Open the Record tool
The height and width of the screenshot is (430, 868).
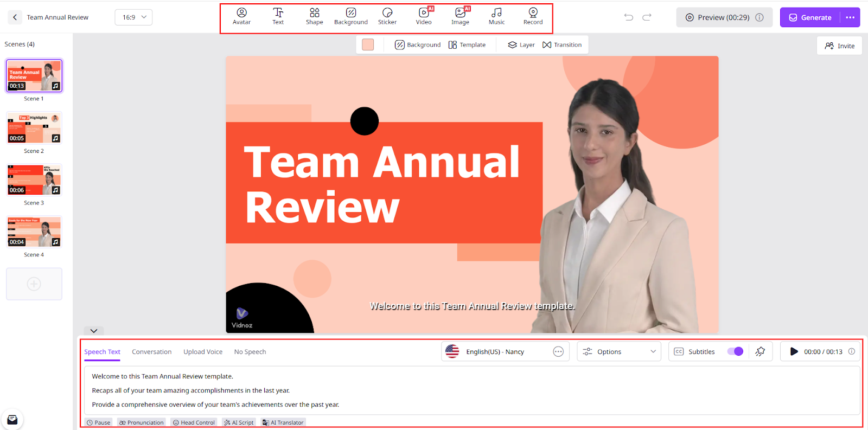click(x=533, y=17)
